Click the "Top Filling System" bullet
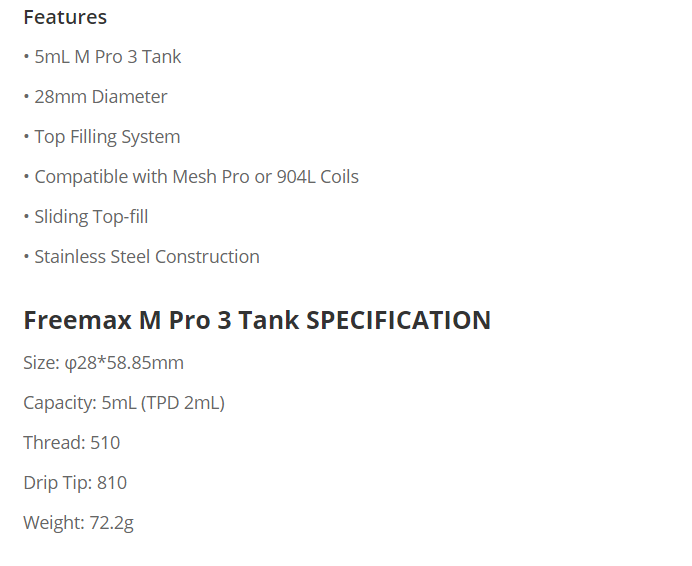The image size is (692, 566). (x=107, y=137)
